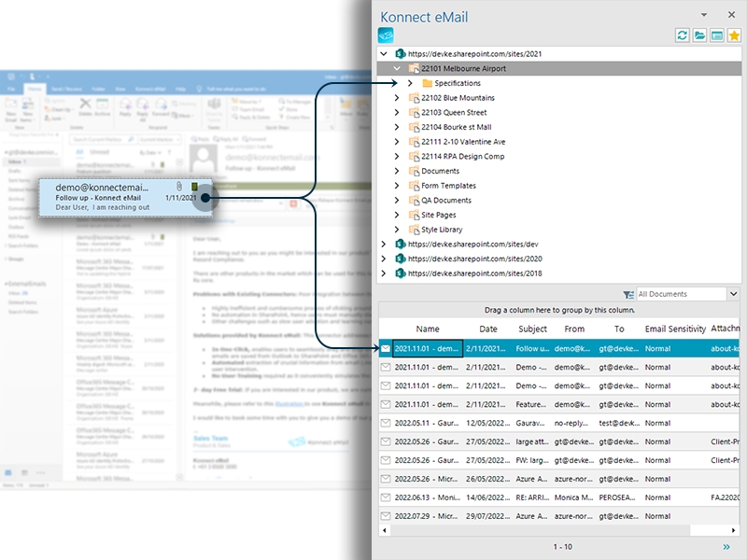Screen dimensions: 747x560
Task: Select 22101 Melbourne Airport tree item
Action: coord(463,68)
